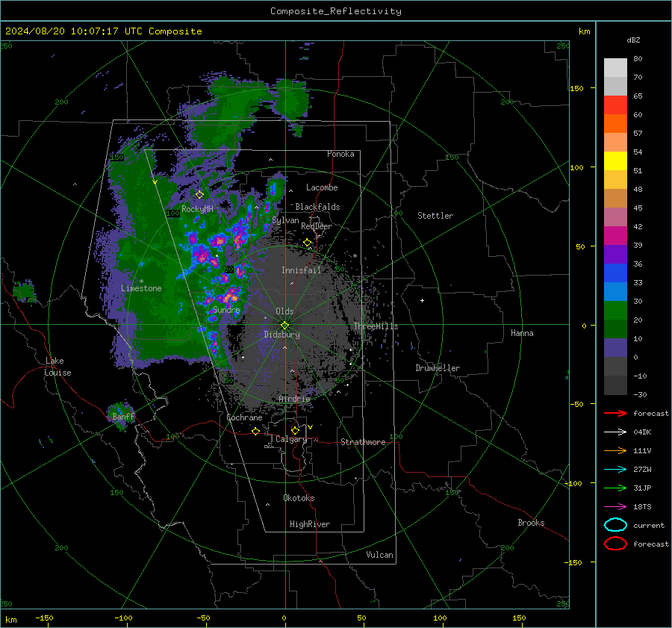Select the yellow 51-54 dBZ legend swatch
The image size is (672, 628).
coord(615,161)
